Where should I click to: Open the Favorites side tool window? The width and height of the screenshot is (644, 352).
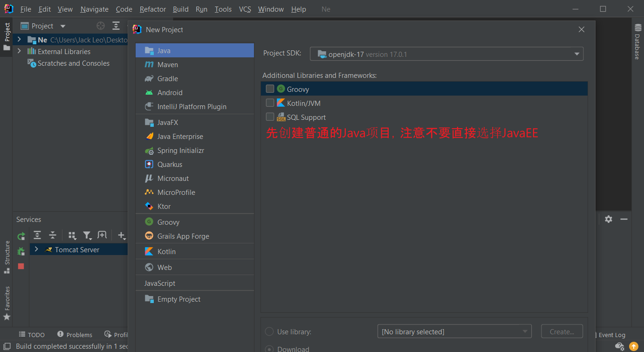point(7,303)
